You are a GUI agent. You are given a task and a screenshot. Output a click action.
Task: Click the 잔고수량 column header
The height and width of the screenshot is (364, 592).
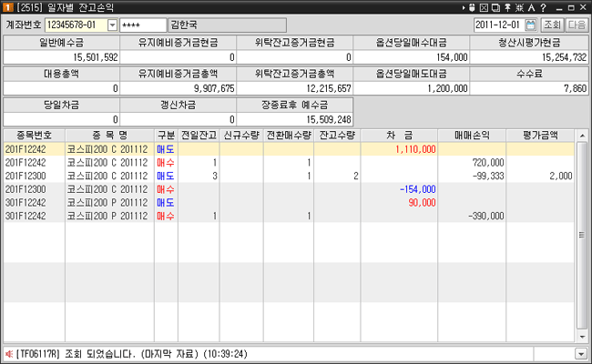(x=337, y=136)
